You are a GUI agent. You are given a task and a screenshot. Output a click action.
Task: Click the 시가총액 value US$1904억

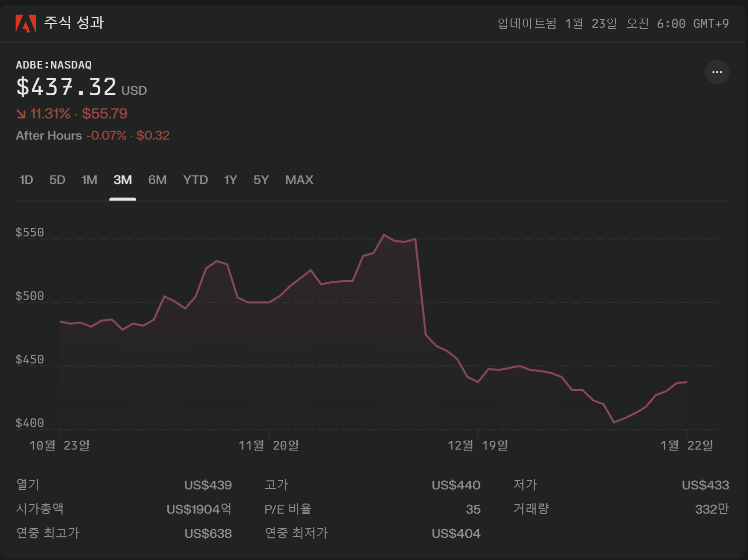click(199, 509)
